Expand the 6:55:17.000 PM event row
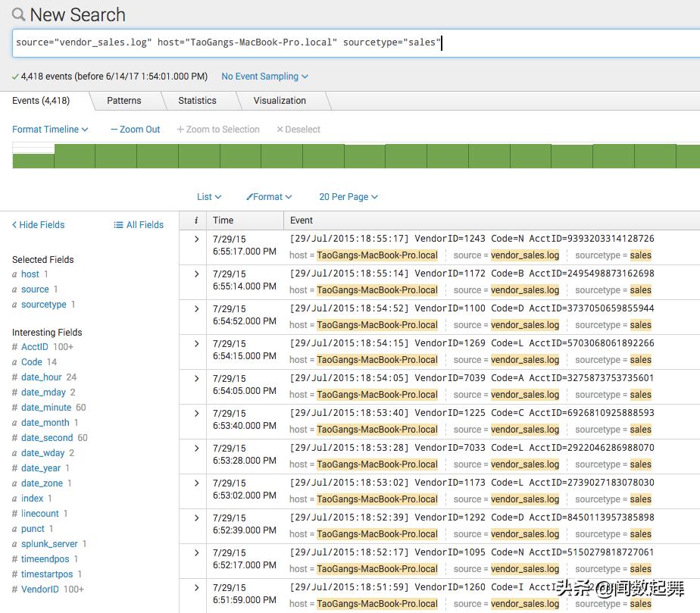The image size is (700, 613). 196,239
